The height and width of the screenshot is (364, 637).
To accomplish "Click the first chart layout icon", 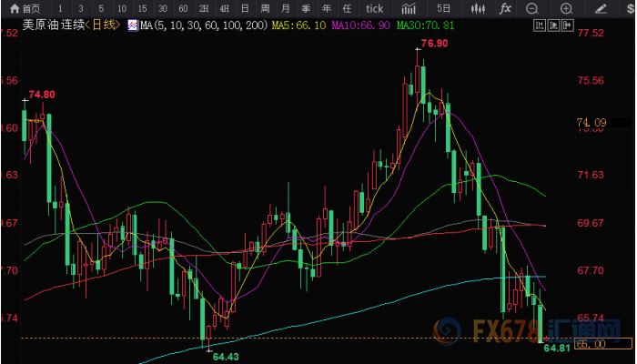I will point(540,25).
